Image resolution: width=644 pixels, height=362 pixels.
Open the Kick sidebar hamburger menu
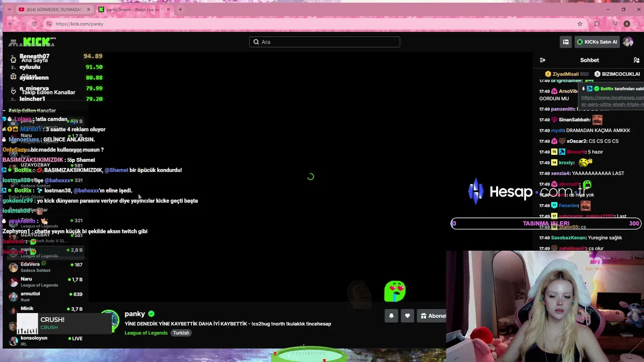[14, 42]
